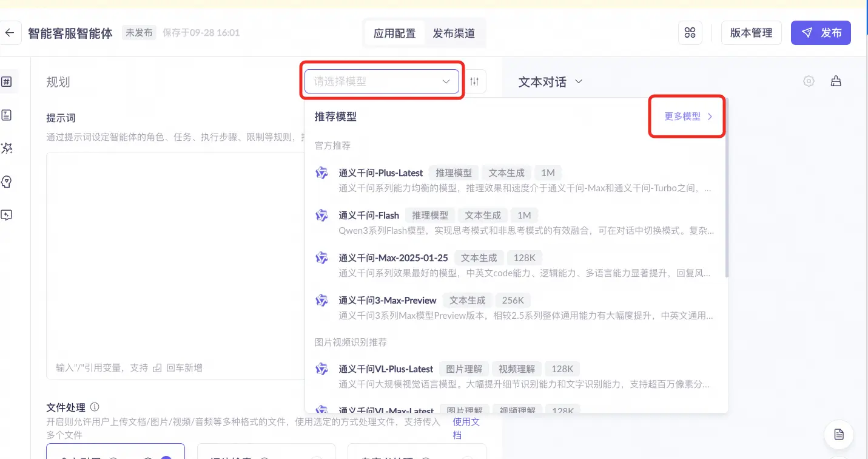Select the hash-grid icon in left sidebar
Viewport: 868px width, 459px height.
click(x=7, y=81)
